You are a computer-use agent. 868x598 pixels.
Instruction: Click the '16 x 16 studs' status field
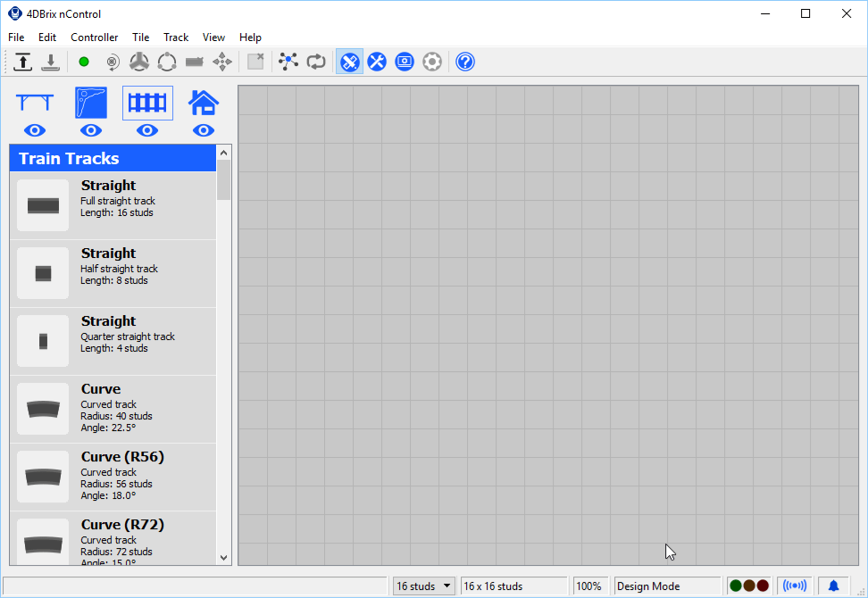[514, 586]
